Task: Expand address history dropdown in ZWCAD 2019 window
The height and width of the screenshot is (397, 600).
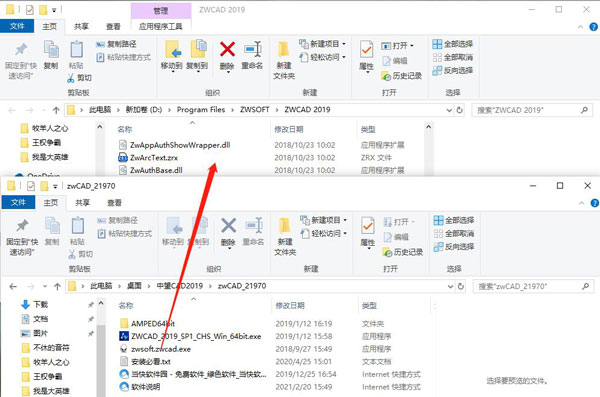Action: point(449,110)
